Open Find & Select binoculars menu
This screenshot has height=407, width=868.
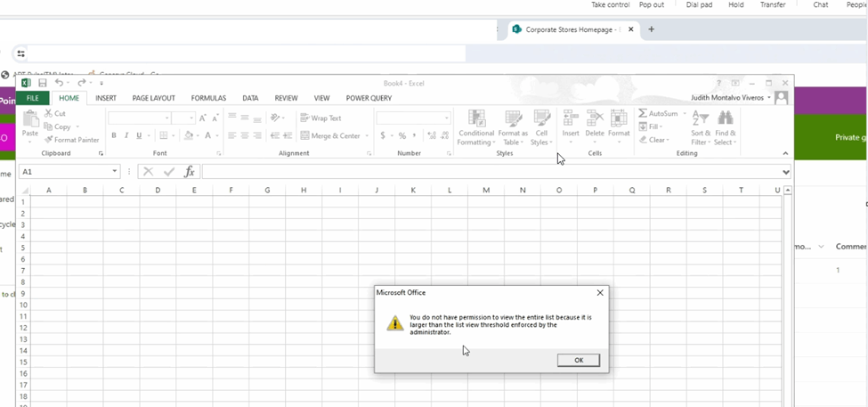point(726,128)
